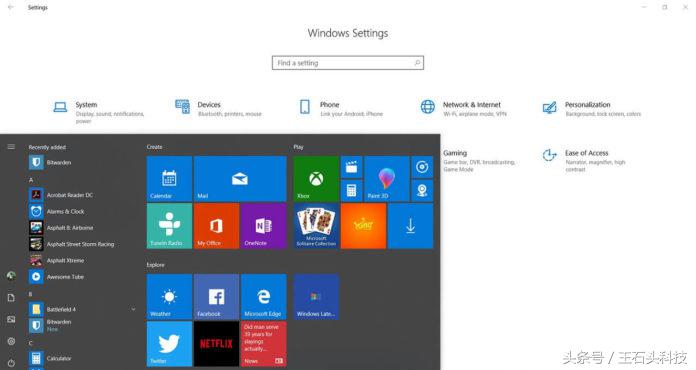
Task: Open the Mail tile
Action: 240,179
